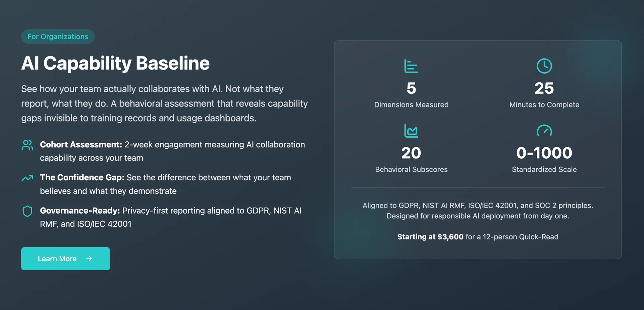Click the number 5 dimensions statistic
644x310 pixels.
click(411, 88)
